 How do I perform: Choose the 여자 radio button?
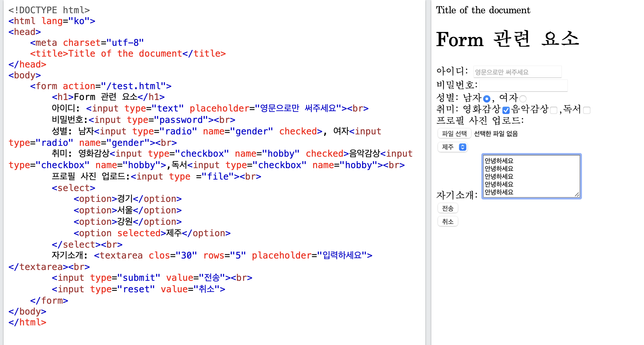click(x=523, y=99)
